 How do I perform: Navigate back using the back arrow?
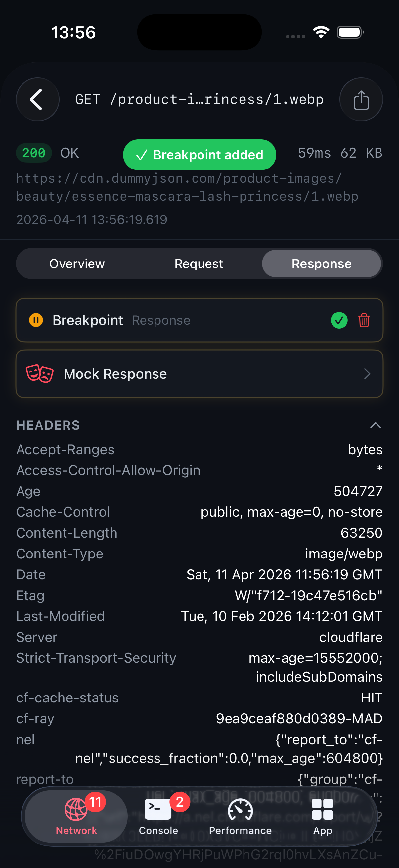click(37, 99)
